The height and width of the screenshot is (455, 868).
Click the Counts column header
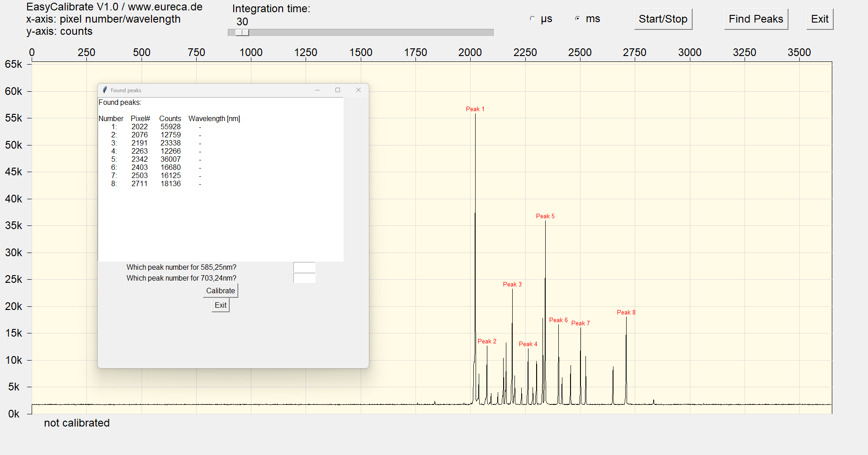(170, 119)
